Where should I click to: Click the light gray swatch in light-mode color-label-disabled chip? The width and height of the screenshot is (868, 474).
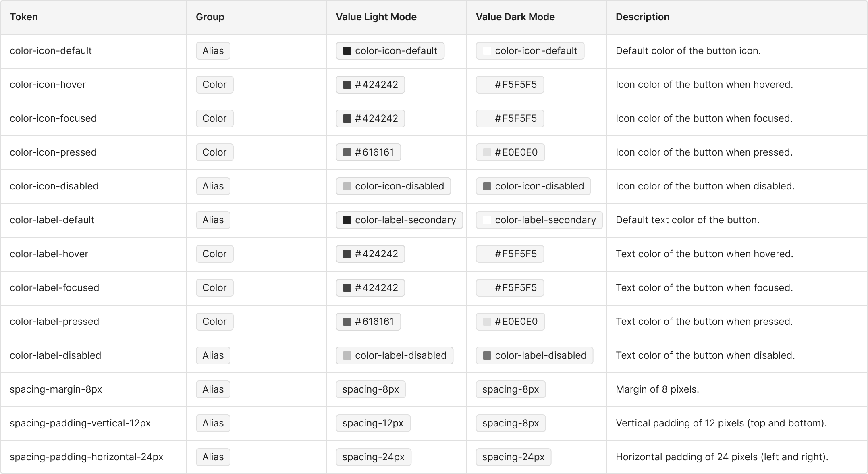(347, 355)
